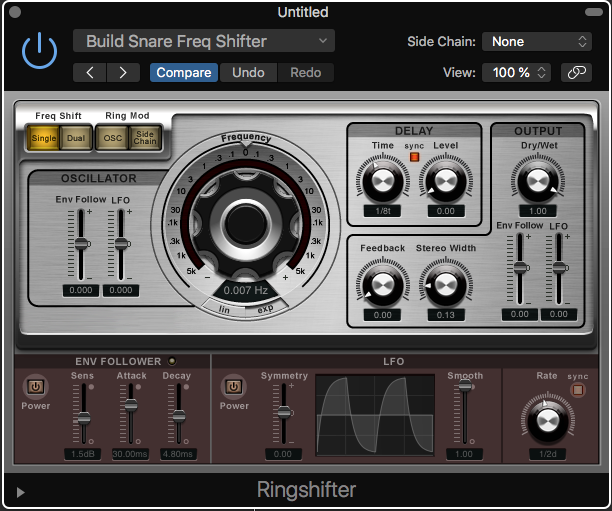Click the Attack slider handle

click(x=131, y=405)
